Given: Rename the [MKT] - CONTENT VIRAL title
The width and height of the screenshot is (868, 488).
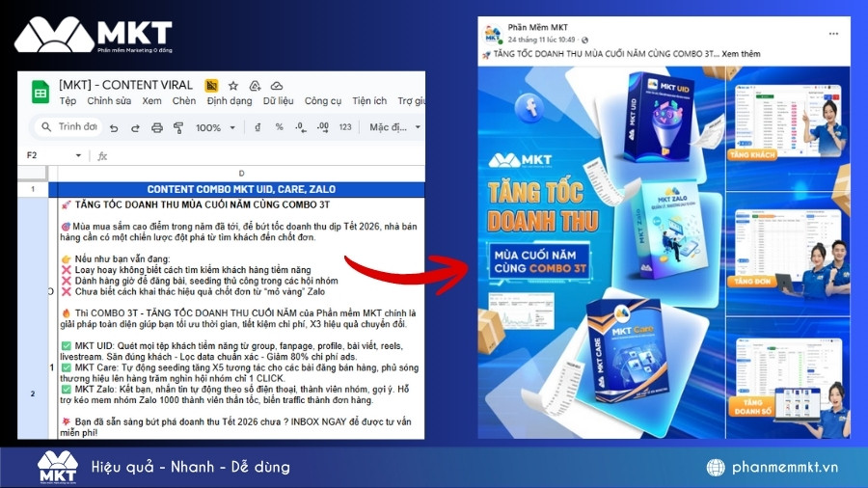Looking at the screenshot, I should pos(125,85).
